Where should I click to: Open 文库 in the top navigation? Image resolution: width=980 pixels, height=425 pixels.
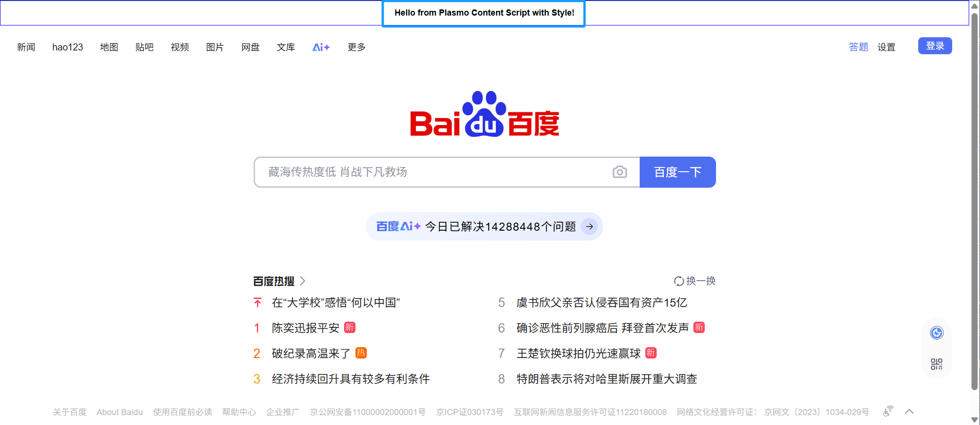286,47
